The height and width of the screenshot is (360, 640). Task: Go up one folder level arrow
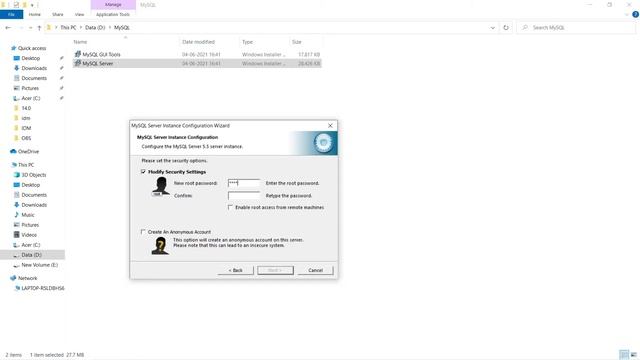pyautogui.click(x=39, y=28)
